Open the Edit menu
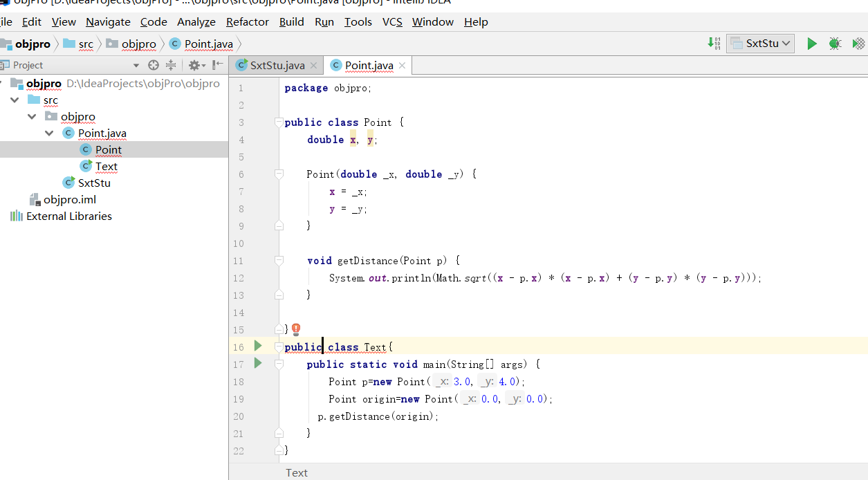868x480 pixels. (32, 22)
